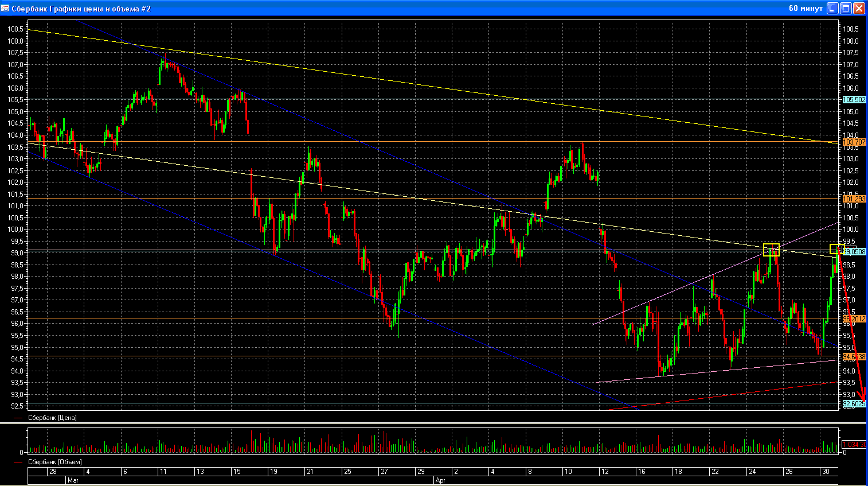Image resolution: width=868 pixels, height=486 pixels.
Task: Select the cyan 92.6025 target price label
Action: coord(854,404)
